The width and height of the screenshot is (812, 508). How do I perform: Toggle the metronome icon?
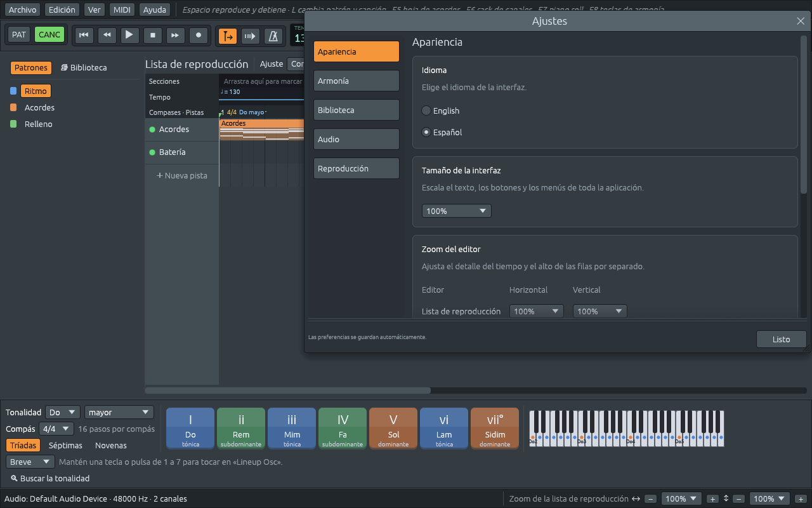point(273,36)
